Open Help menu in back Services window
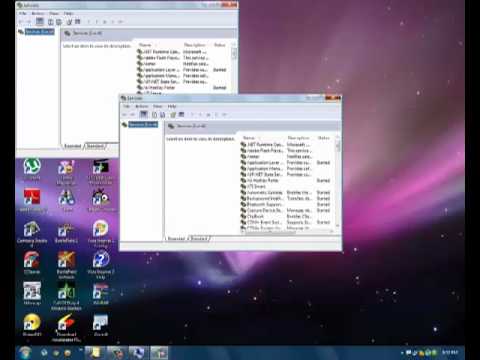Screen dimensions: 480x360 (68, 13)
